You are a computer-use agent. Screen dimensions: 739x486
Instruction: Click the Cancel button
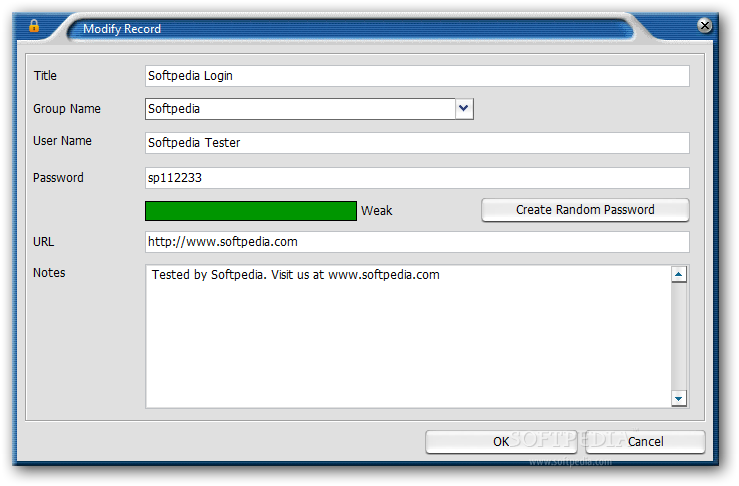(x=645, y=442)
